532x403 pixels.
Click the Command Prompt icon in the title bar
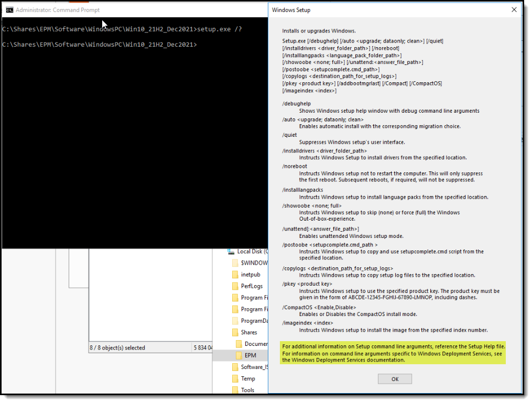click(x=9, y=9)
